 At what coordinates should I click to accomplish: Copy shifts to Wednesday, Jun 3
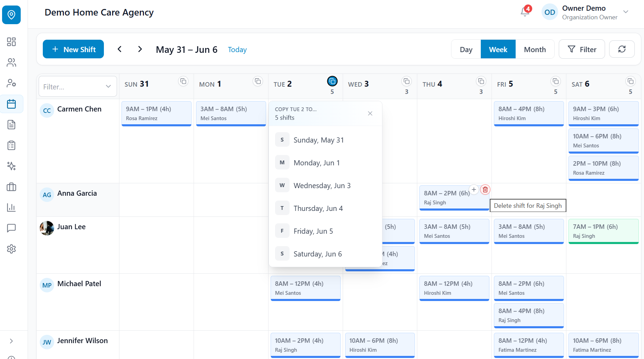click(x=325, y=185)
